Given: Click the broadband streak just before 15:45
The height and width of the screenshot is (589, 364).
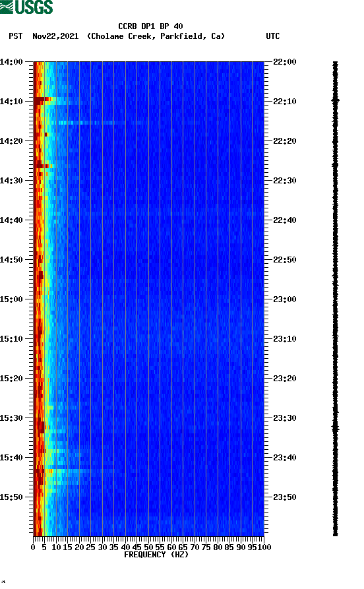Looking at the screenshot, I should (75, 470).
